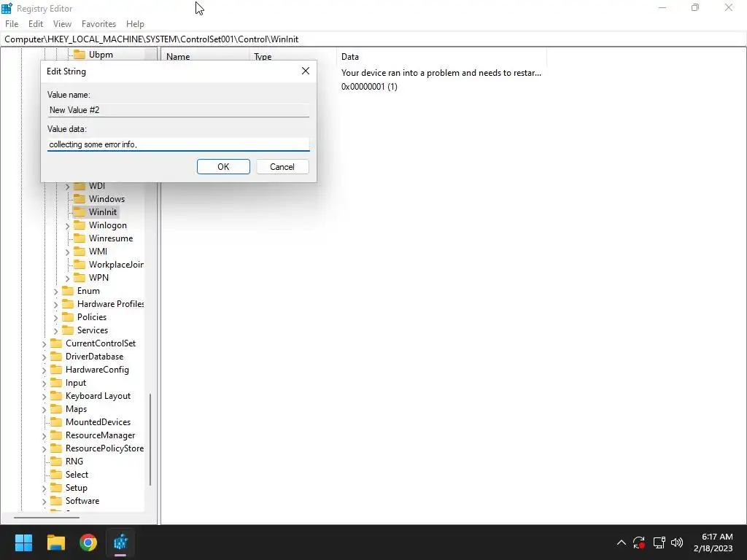This screenshot has width=747, height=560.
Task: Expand the Policies key
Action: tap(55, 318)
